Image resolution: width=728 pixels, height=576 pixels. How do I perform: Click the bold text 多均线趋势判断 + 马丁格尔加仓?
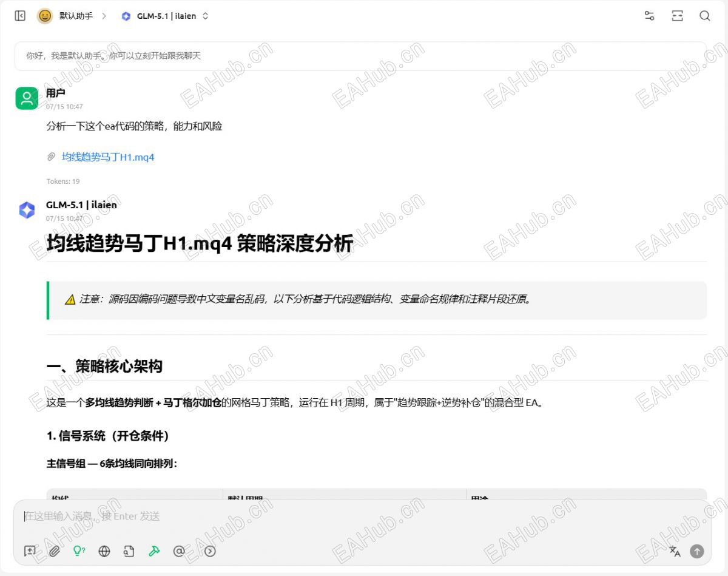tap(153, 402)
